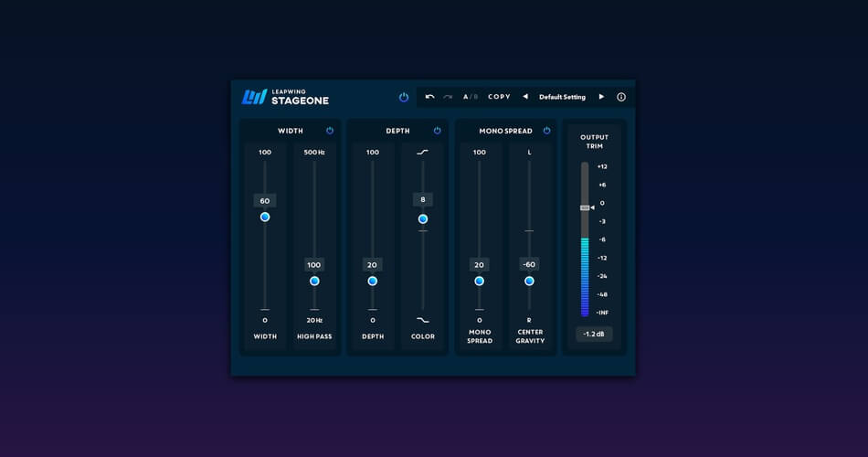
Task: Click the 0 mark on output meter
Action: coord(602,203)
